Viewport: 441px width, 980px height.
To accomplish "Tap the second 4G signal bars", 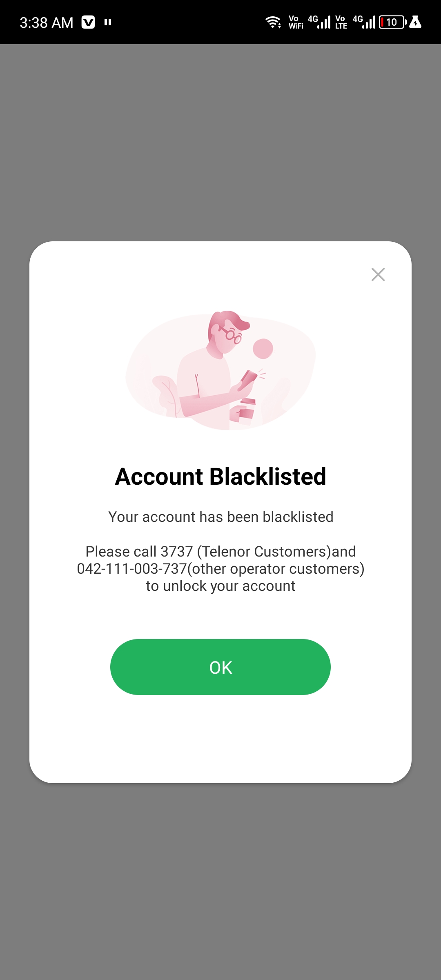I will click(364, 22).
